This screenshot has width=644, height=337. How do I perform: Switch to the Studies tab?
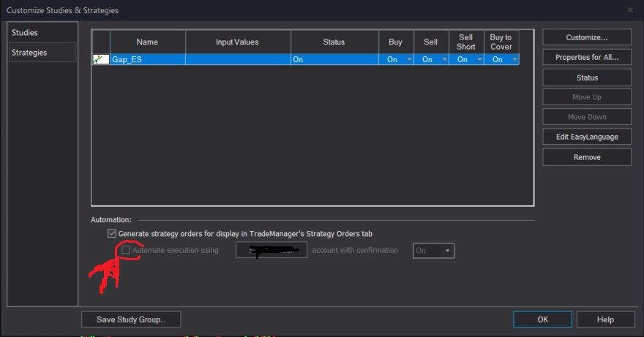42,32
